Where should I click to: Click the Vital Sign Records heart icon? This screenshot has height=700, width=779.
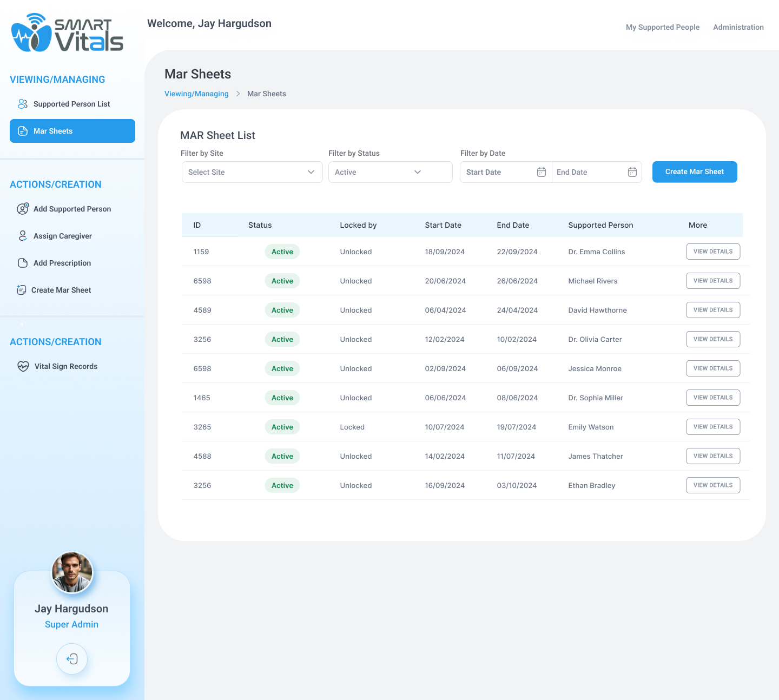(x=23, y=366)
